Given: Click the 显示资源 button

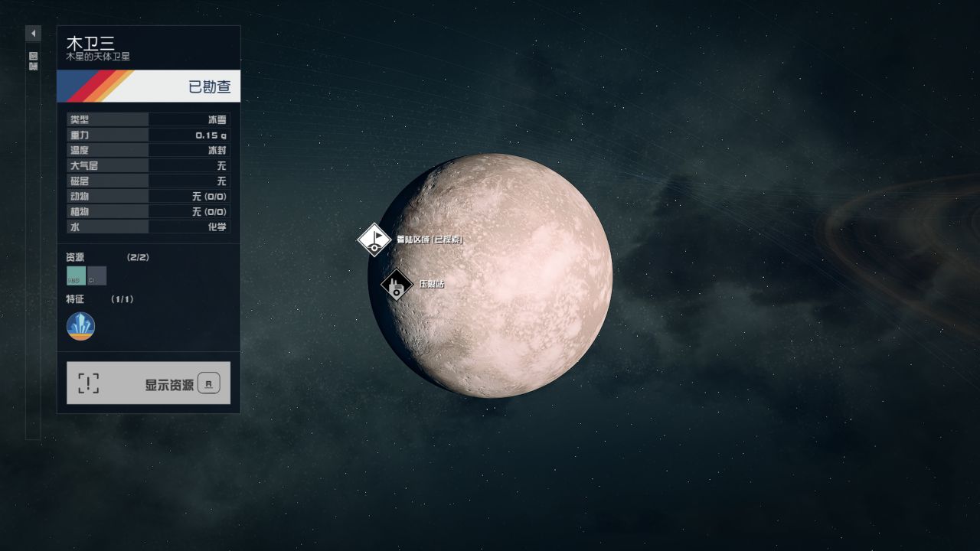Looking at the screenshot, I should click(149, 383).
